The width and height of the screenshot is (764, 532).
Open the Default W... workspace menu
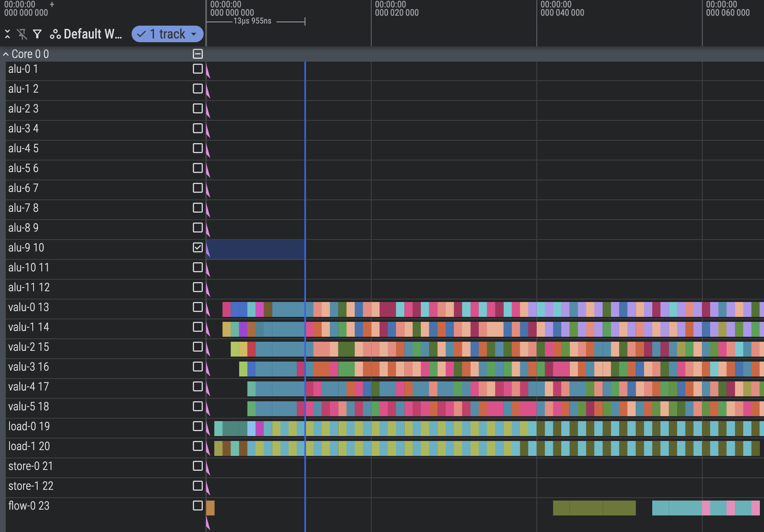(x=93, y=34)
